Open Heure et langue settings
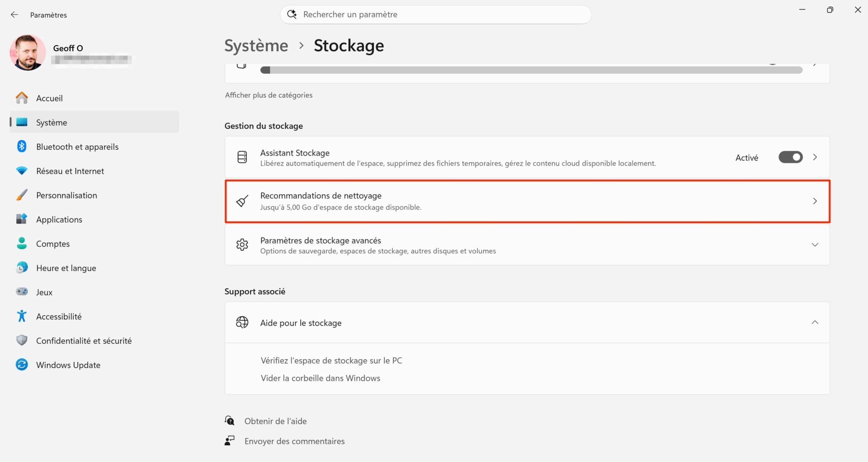This screenshot has height=462, width=868. coord(66,267)
